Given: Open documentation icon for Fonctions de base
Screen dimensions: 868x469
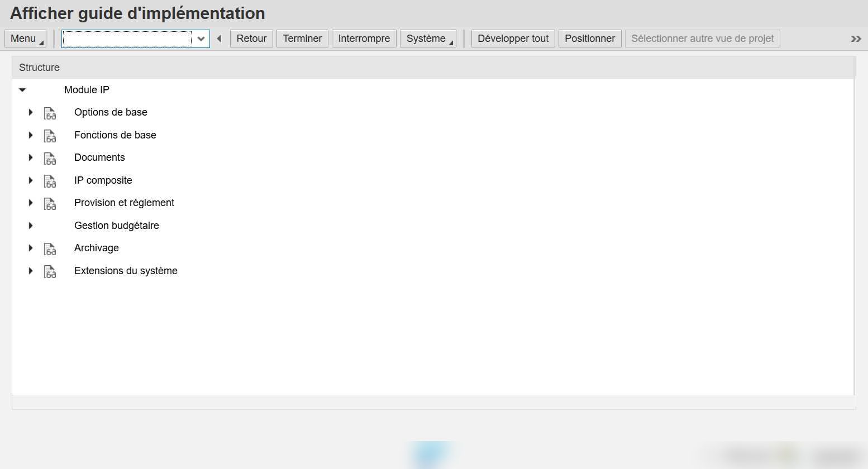Looking at the screenshot, I should (x=50, y=136).
